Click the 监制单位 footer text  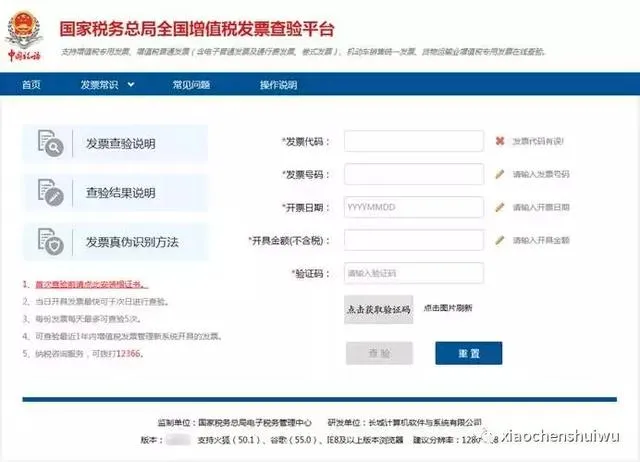235,422
